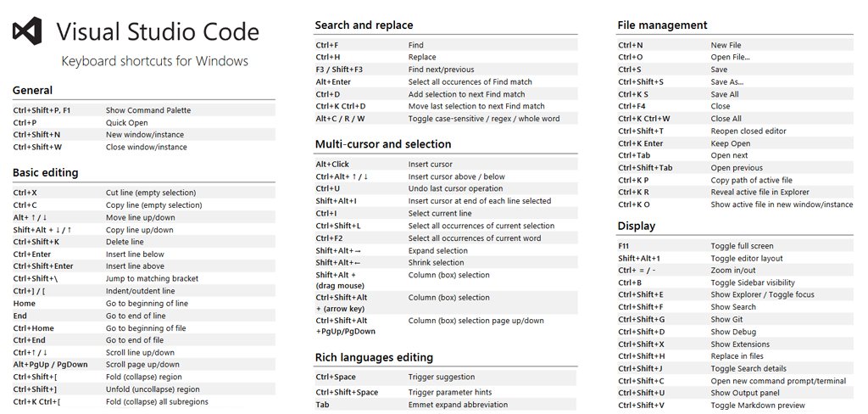Click 'Column (box) selection page up/down'
Screen dimensions: 868x414
(x=476, y=321)
